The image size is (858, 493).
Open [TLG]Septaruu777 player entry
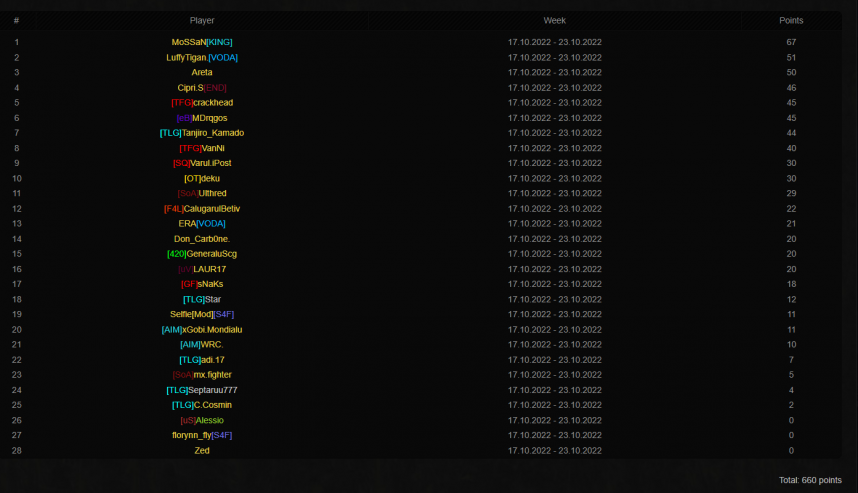(202, 390)
